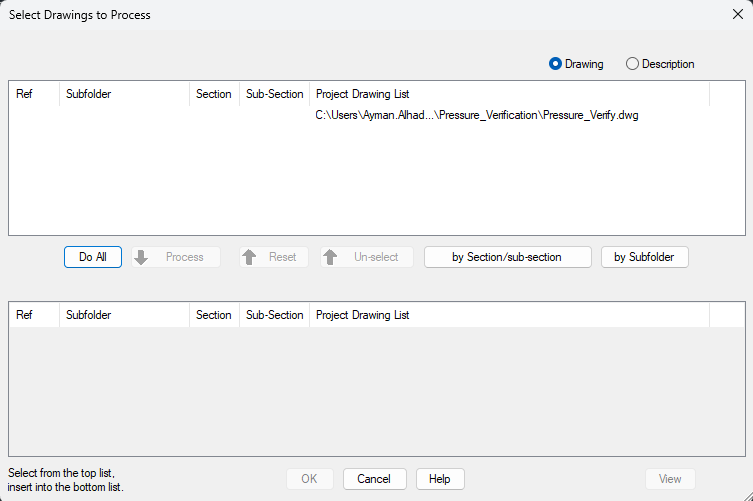The height and width of the screenshot is (501, 753).
Task: Select the Pressure_Verify.dwg drawing row
Action: click(376, 115)
